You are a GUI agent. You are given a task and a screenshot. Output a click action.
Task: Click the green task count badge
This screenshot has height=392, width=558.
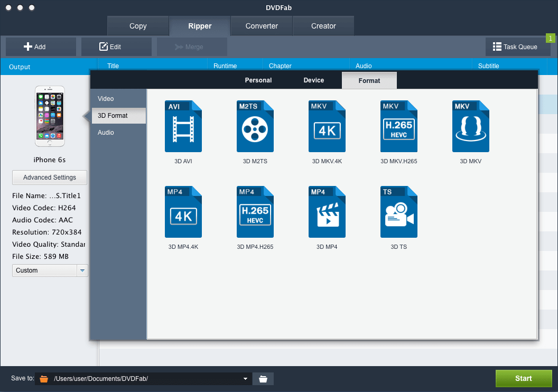550,38
